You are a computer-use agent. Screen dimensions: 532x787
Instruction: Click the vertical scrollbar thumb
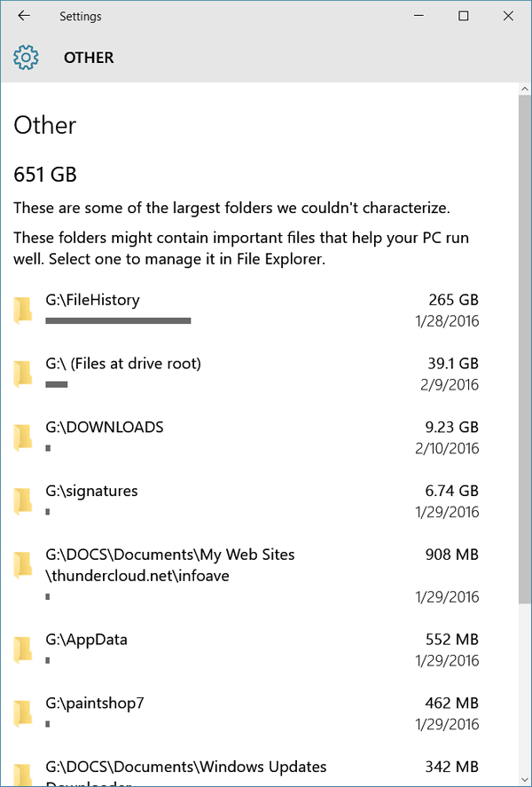pyautogui.click(x=525, y=349)
